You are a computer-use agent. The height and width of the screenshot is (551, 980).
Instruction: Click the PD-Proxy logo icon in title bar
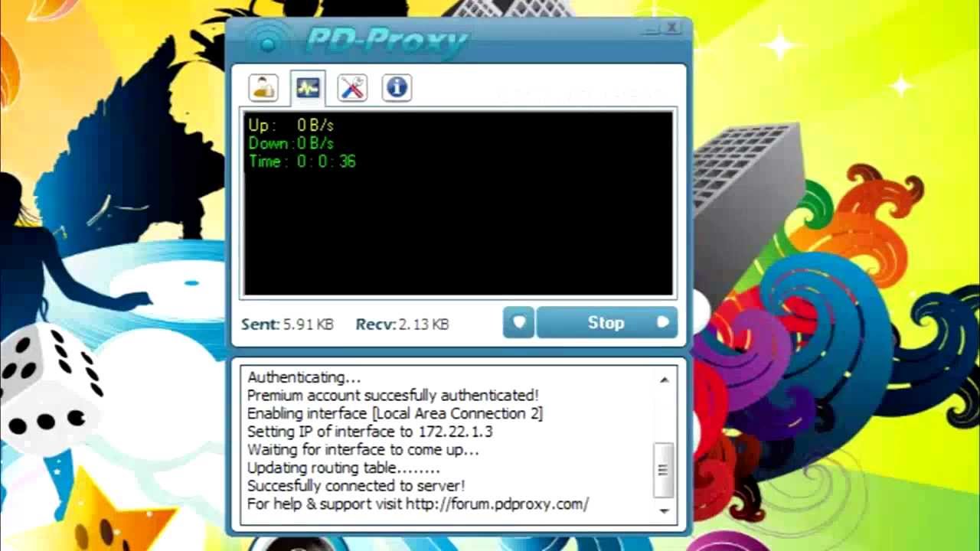pos(266,42)
